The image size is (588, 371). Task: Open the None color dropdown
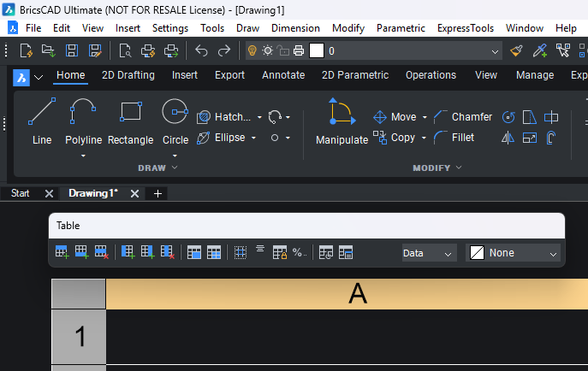tap(513, 253)
